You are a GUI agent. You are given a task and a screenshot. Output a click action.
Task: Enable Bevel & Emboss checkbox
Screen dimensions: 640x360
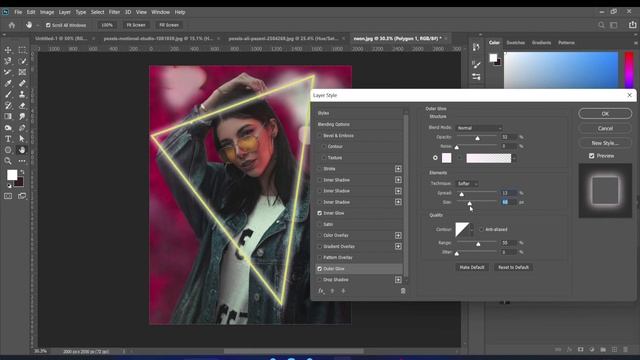[320, 136]
